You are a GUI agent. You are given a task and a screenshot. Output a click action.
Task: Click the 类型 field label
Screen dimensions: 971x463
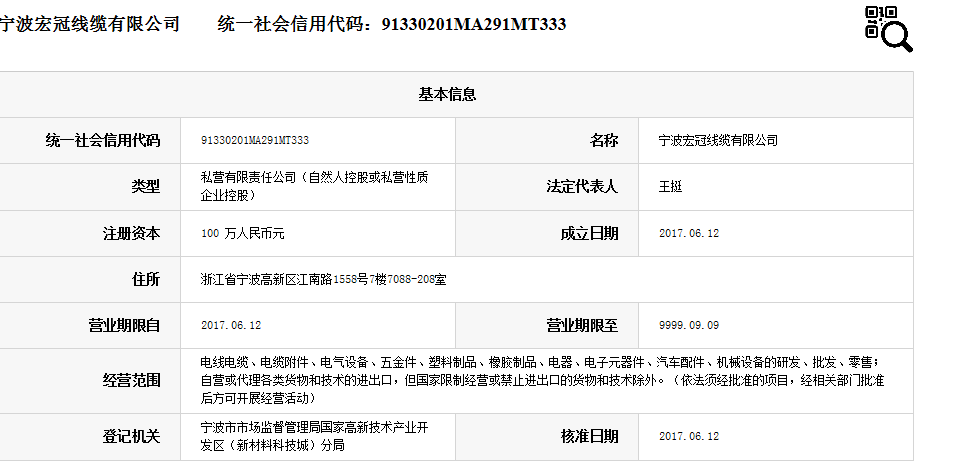pos(146,186)
